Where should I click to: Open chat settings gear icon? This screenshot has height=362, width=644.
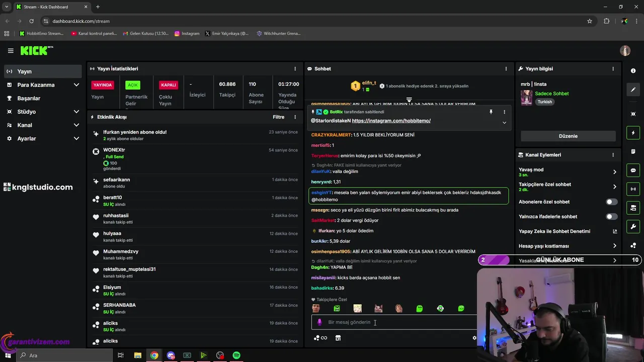coord(474,338)
